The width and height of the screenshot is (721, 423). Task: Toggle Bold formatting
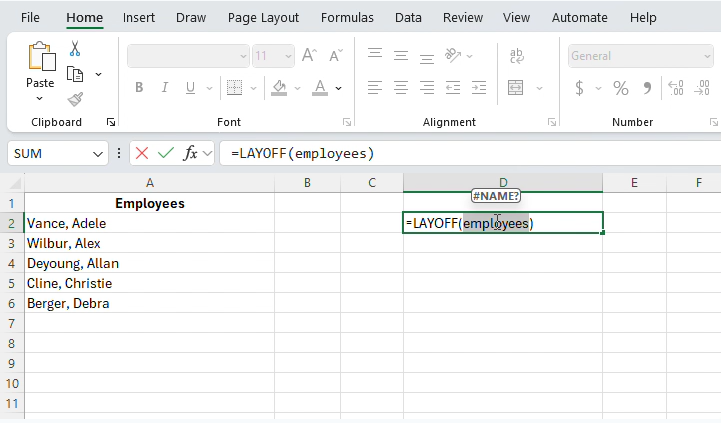point(139,88)
